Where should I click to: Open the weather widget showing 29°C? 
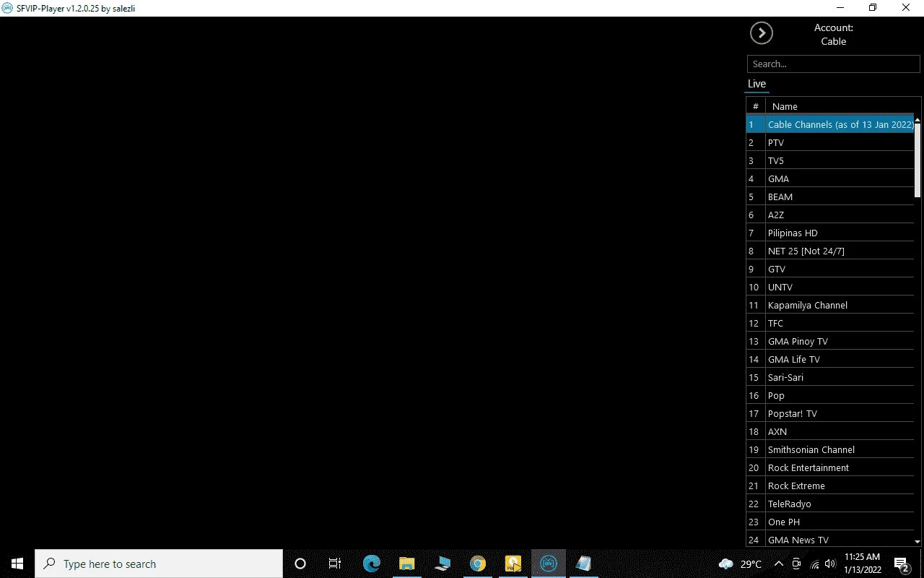tap(740, 564)
